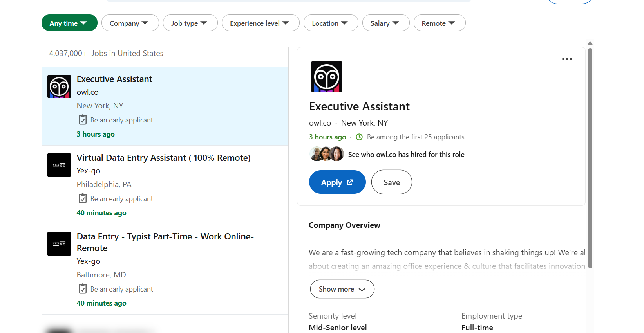Click early applicant clipboard icon for Baltimore job

(x=83, y=289)
